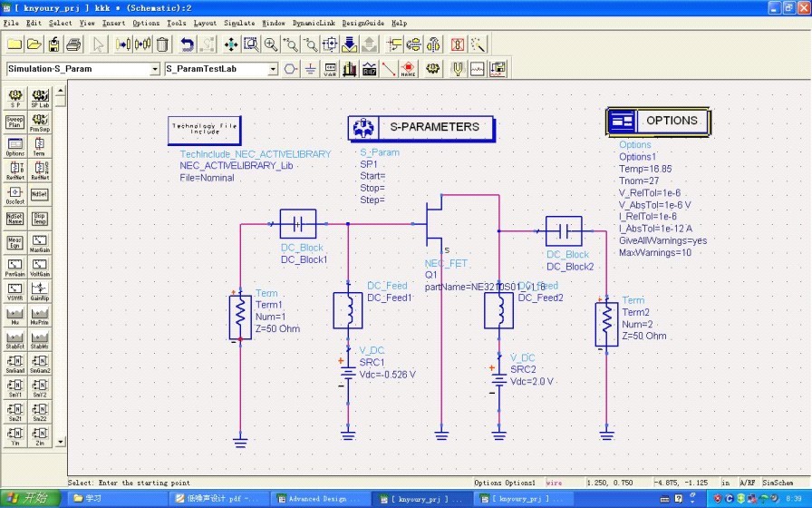
Task: Click the wire/pin NAME label tool
Action: tap(408, 69)
